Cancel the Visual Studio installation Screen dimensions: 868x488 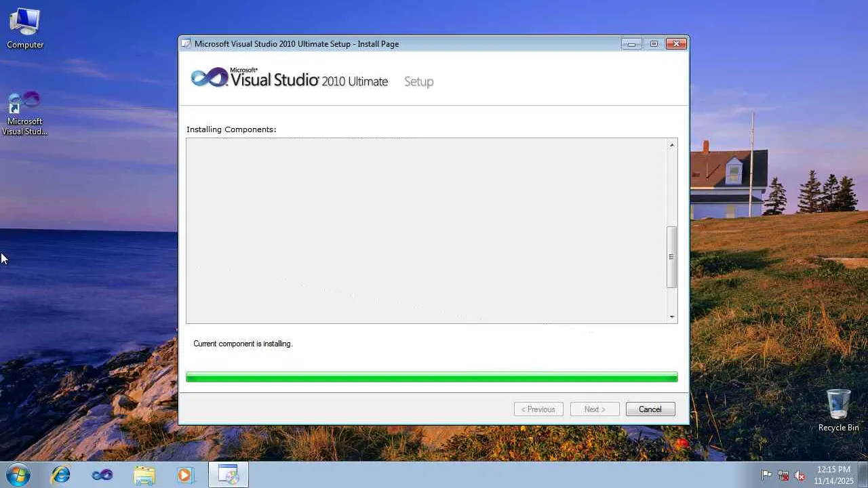click(650, 409)
